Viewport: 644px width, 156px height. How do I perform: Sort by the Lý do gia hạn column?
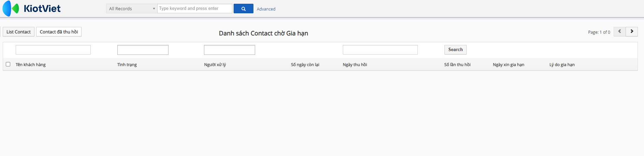click(x=562, y=65)
